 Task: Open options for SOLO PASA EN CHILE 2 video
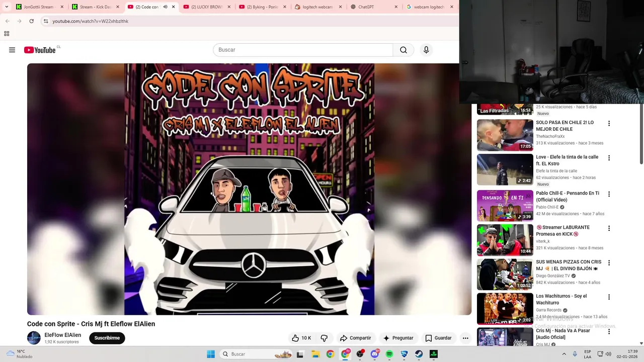click(609, 123)
